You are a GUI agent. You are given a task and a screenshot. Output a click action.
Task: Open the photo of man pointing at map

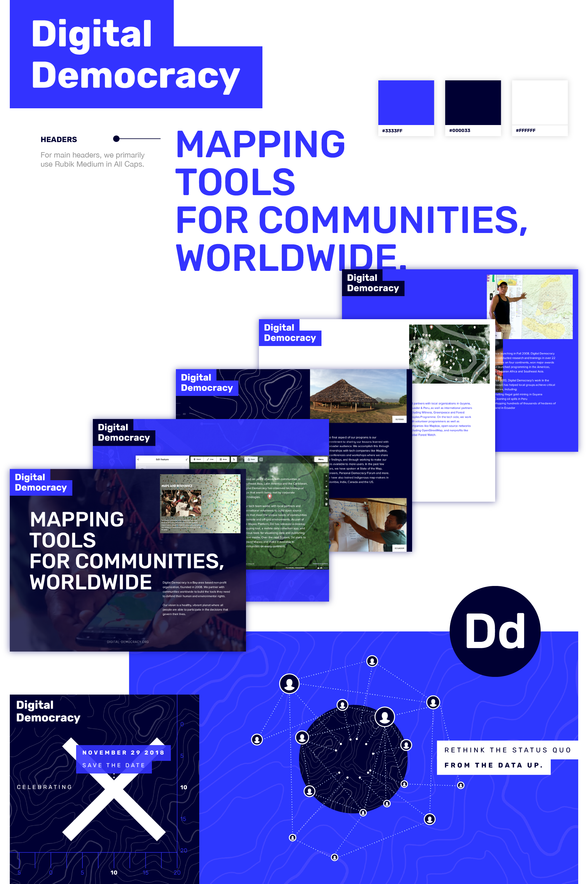[x=530, y=307]
